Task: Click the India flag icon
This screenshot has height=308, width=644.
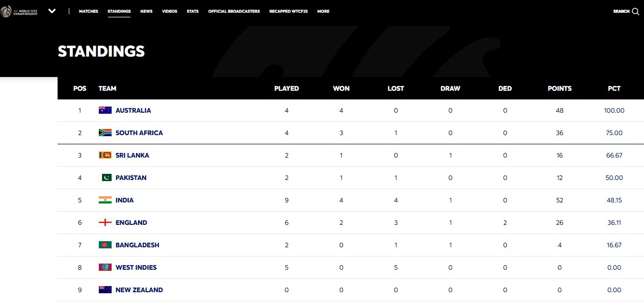Action: coord(105,200)
